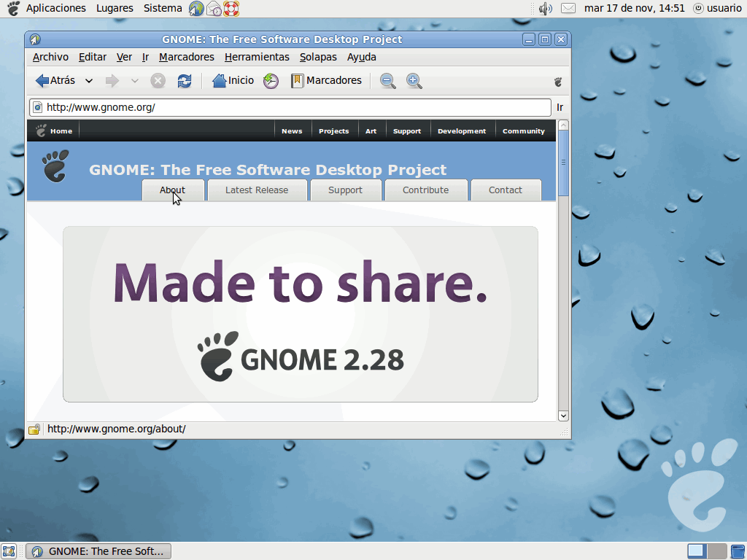This screenshot has width=747, height=560.
Task: Open the history clock icon
Action: [271, 80]
